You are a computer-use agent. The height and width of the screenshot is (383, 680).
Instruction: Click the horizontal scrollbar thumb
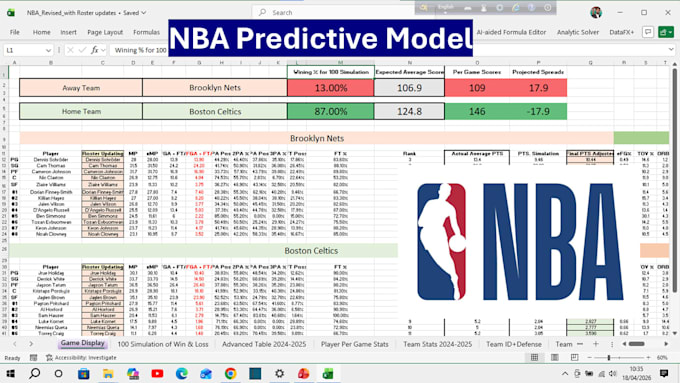click(637, 344)
